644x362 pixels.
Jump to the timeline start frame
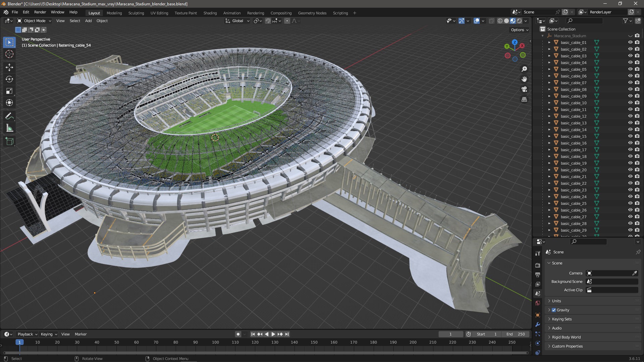(253, 334)
